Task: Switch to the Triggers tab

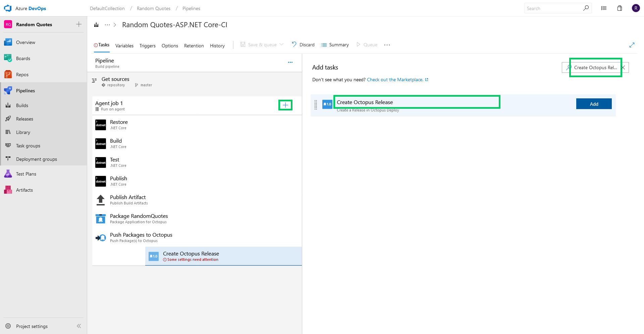Action: [x=148, y=46]
